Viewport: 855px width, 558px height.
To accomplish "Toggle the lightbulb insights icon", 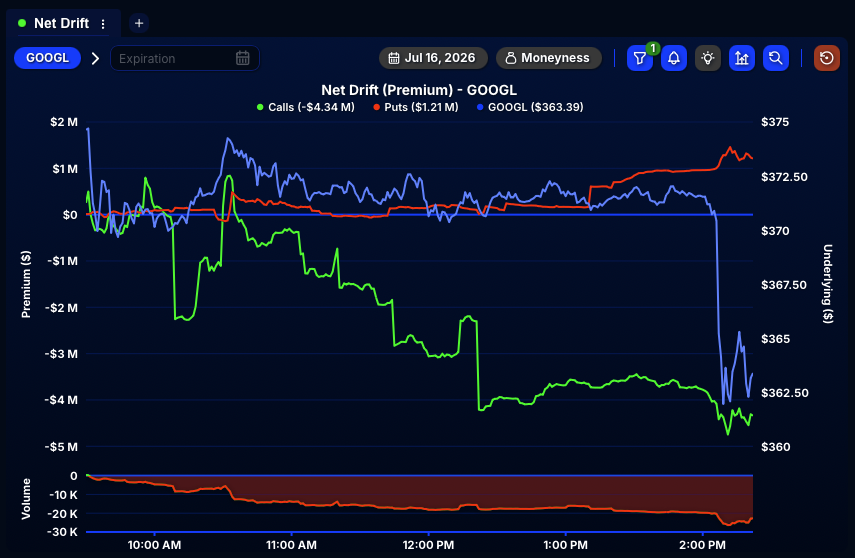I will pyautogui.click(x=708, y=58).
